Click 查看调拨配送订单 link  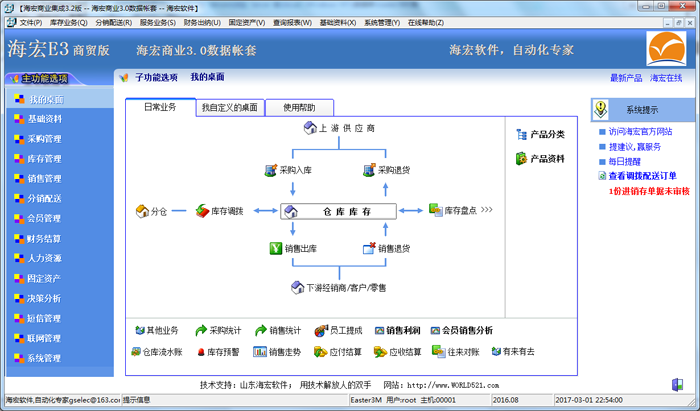642,176
